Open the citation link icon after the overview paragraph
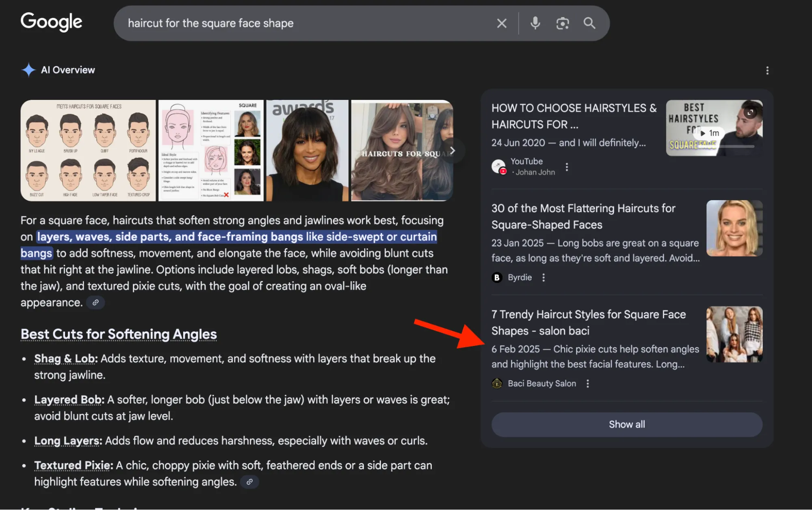This screenshot has width=812, height=510. click(x=95, y=303)
